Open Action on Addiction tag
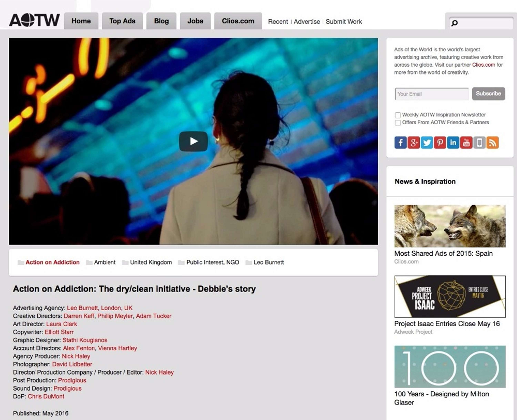This screenshot has width=517, height=420. pos(53,262)
